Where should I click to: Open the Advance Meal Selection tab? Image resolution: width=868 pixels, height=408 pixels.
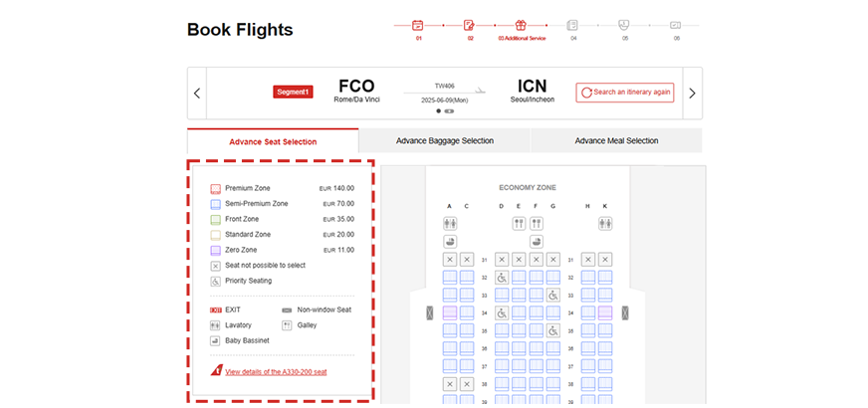pos(616,140)
